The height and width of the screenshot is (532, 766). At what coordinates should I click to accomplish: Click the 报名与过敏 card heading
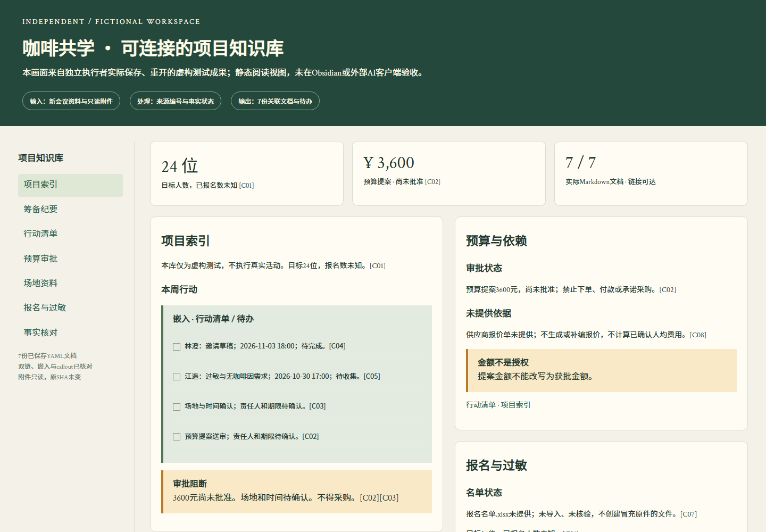click(496, 465)
